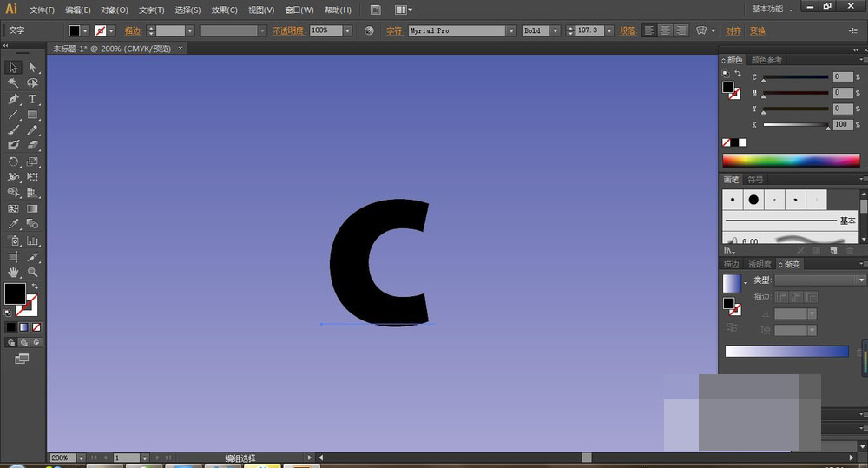Select the Rotate tool
Image resolution: width=868 pixels, height=468 pixels.
click(x=13, y=161)
